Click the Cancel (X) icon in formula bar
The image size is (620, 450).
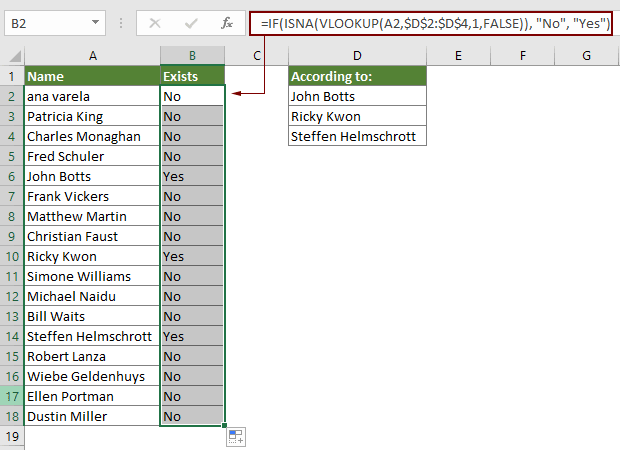pos(154,21)
